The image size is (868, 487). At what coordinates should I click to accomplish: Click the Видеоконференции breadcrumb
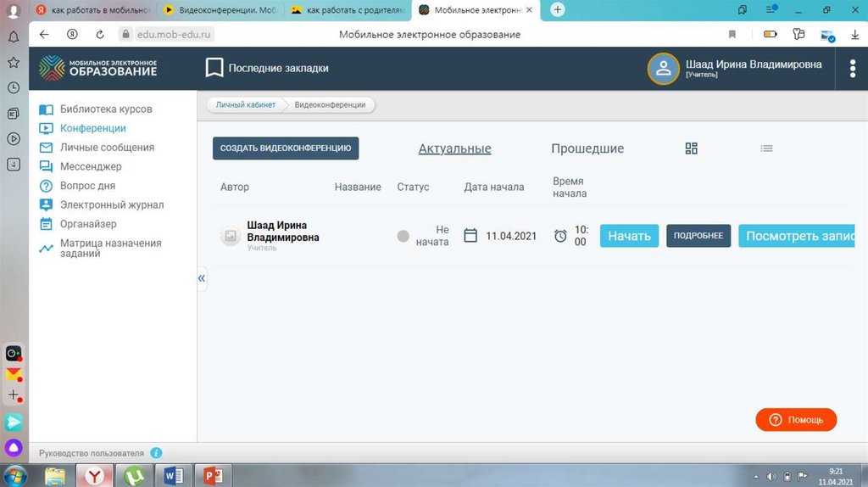330,104
